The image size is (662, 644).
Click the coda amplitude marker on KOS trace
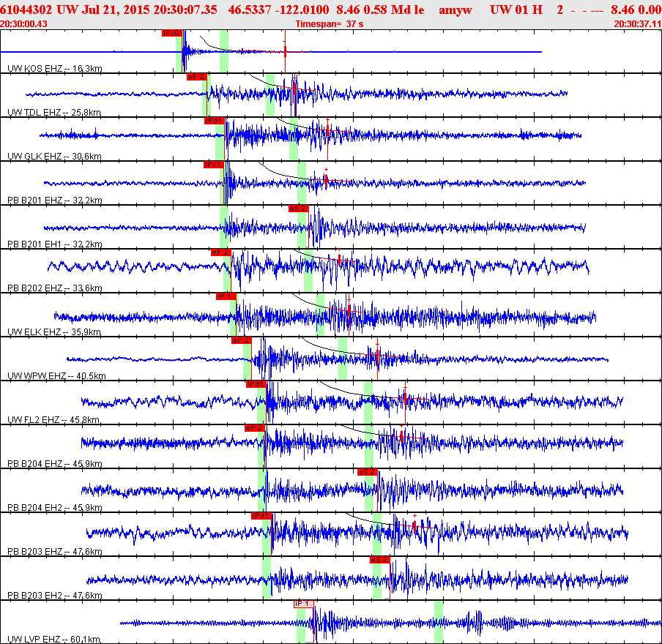pyautogui.click(x=285, y=51)
